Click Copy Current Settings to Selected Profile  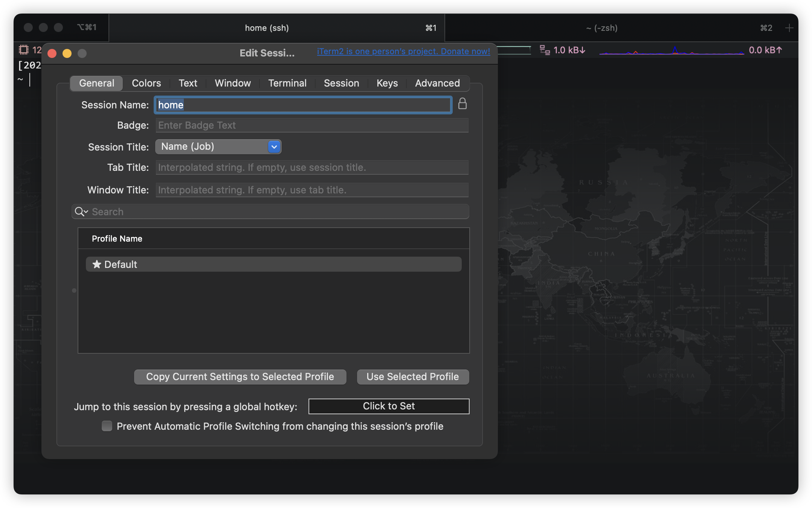pyautogui.click(x=240, y=377)
